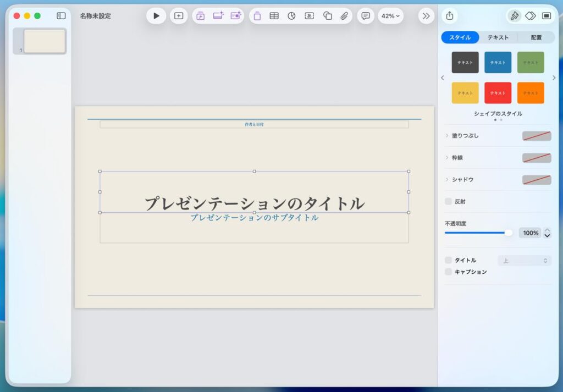Apply the blue shape style
Image resolution: width=563 pixels, height=392 pixels.
pyautogui.click(x=498, y=63)
